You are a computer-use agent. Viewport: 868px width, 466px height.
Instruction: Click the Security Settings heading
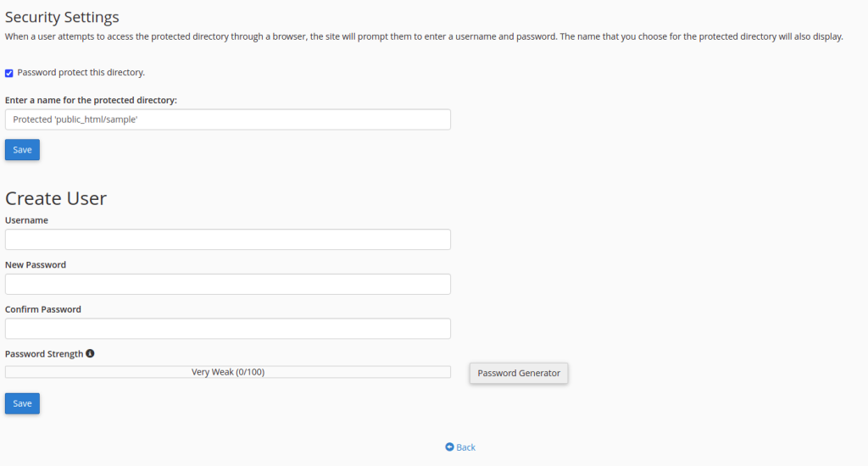62,17
